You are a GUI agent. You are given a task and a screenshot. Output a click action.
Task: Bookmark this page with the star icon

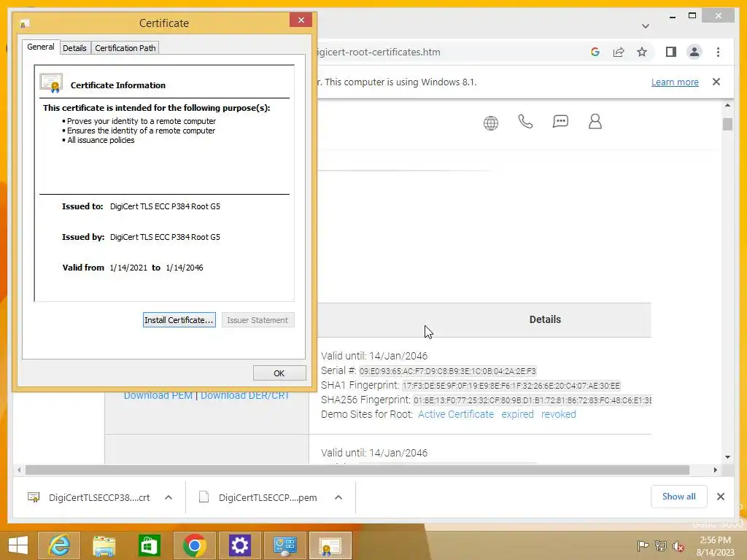pos(642,52)
